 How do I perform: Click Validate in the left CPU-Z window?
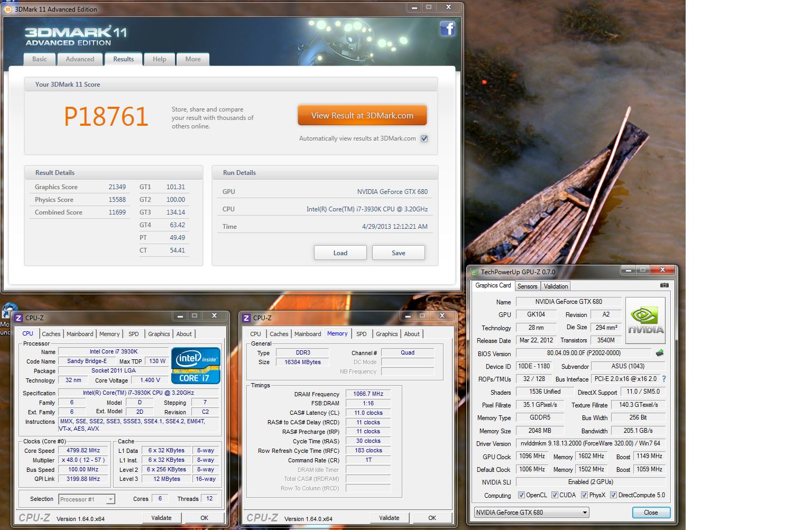[x=161, y=518]
